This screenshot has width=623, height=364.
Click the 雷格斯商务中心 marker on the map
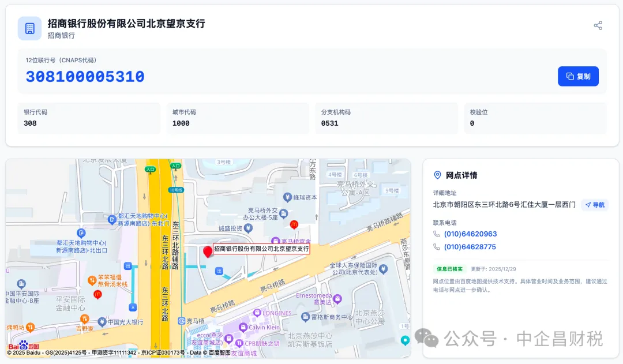pyautogui.click(x=305, y=317)
